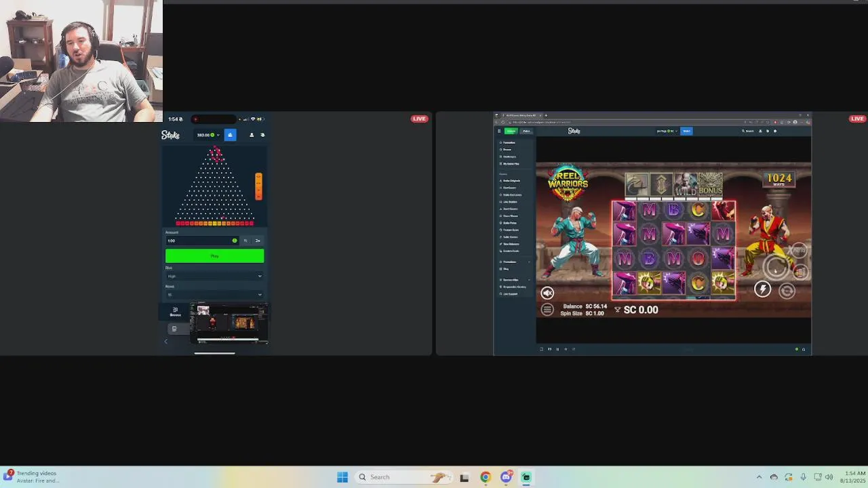Screen dimensions: 868x488
Task: Open Slots in the Stake sidebar
Action: coord(510,188)
